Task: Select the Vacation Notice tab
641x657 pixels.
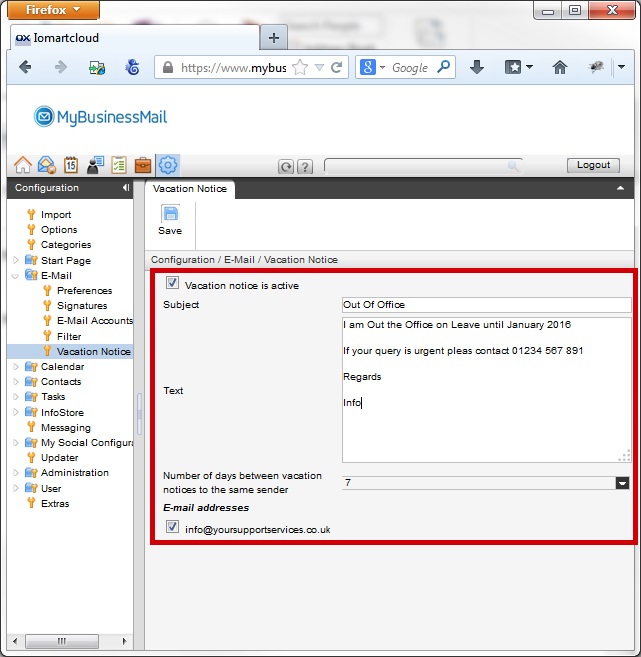Action: click(190, 188)
